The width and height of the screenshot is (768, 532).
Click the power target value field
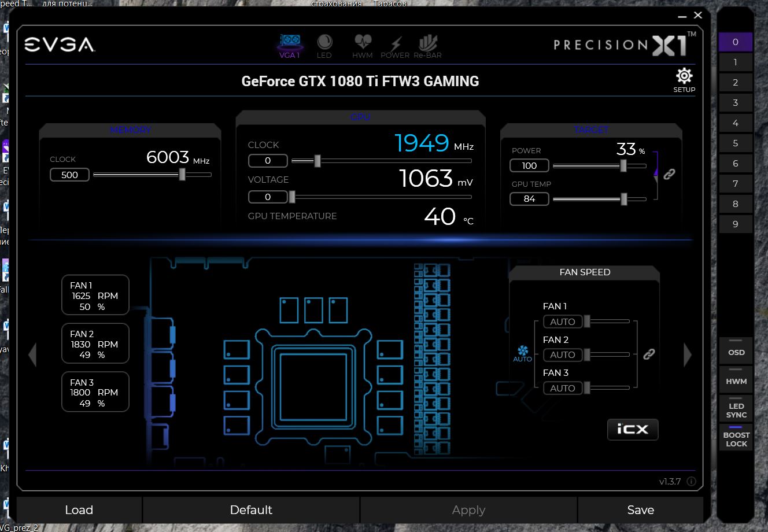pyautogui.click(x=529, y=165)
